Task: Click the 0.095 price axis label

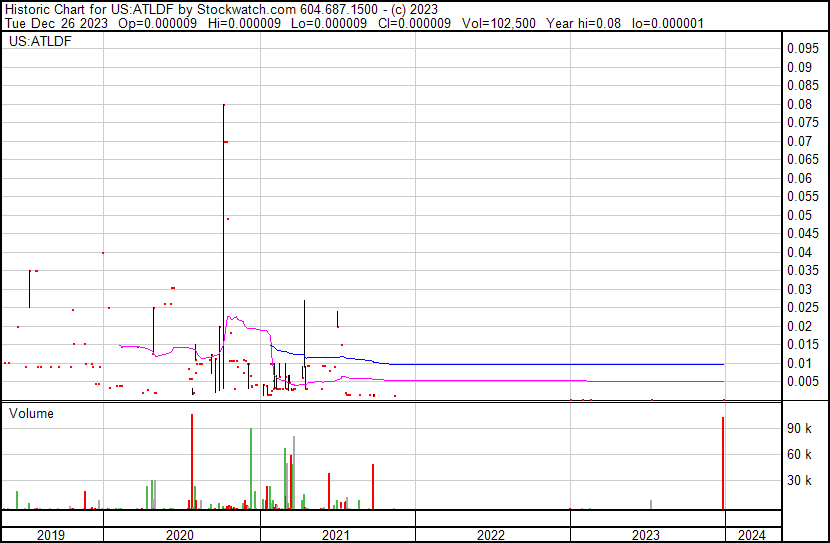Action: tap(804, 49)
